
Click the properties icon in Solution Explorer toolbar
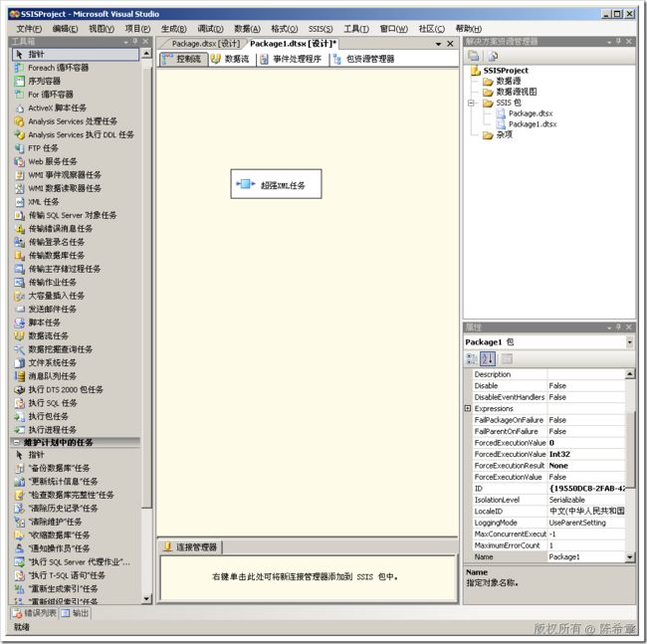[x=473, y=56]
